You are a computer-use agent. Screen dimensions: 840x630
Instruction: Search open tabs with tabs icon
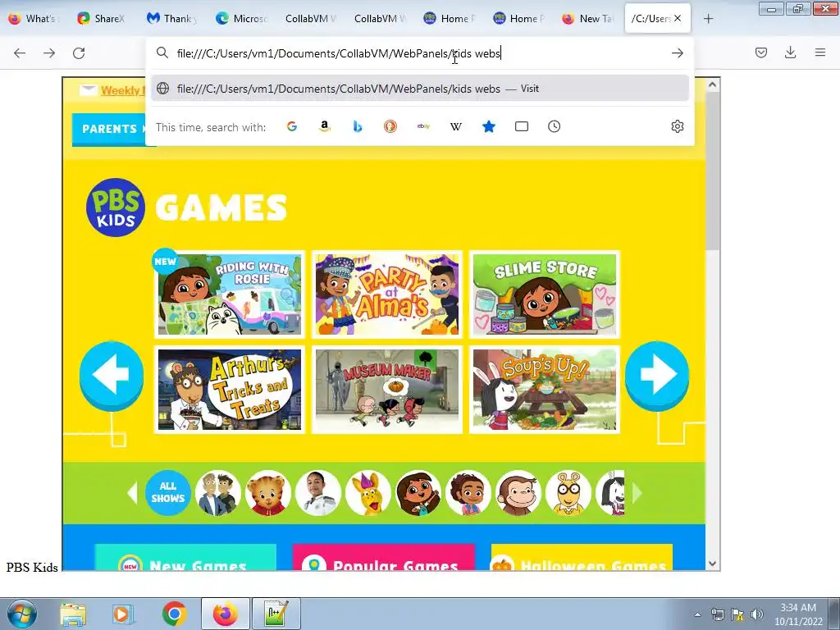(x=522, y=126)
